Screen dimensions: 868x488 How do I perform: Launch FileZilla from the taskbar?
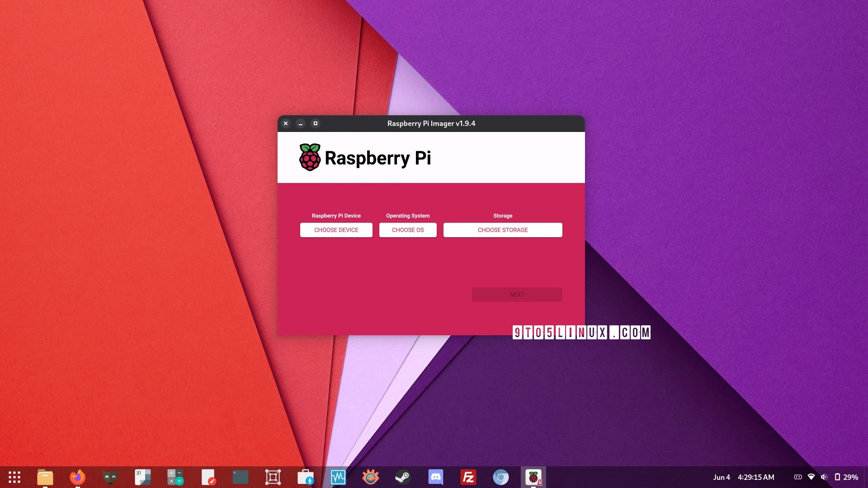(468, 477)
